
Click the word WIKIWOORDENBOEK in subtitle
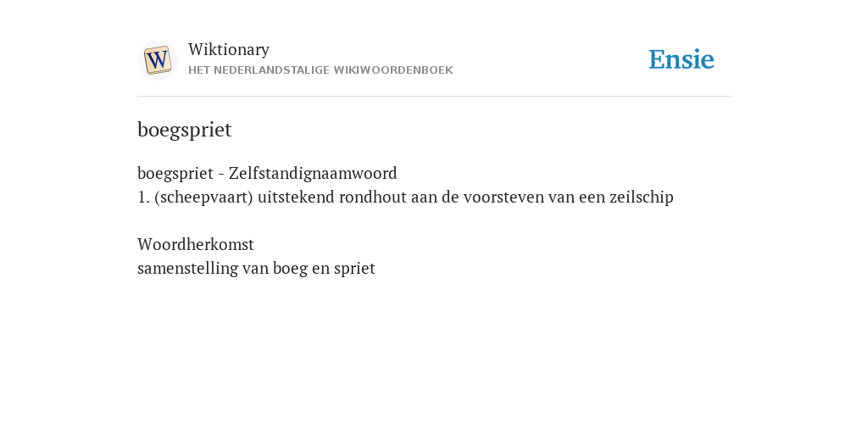(x=393, y=70)
